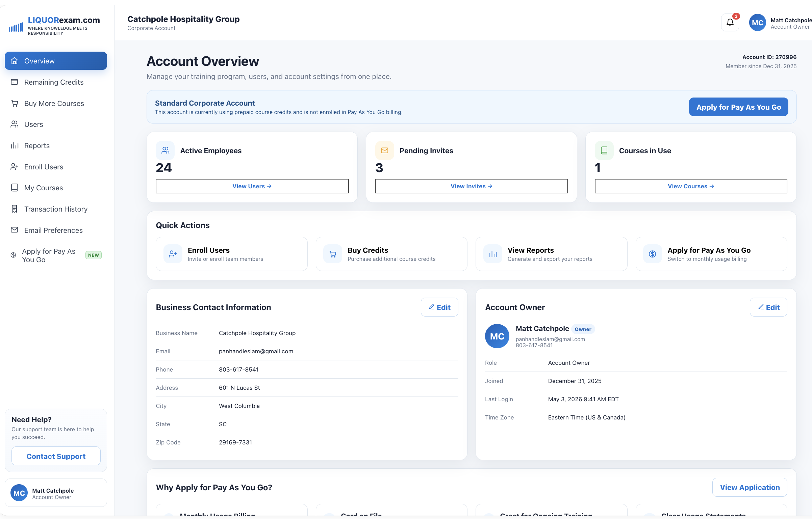
Task: Open the Apply for Pay As You Go quick action card
Action: (x=711, y=254)
